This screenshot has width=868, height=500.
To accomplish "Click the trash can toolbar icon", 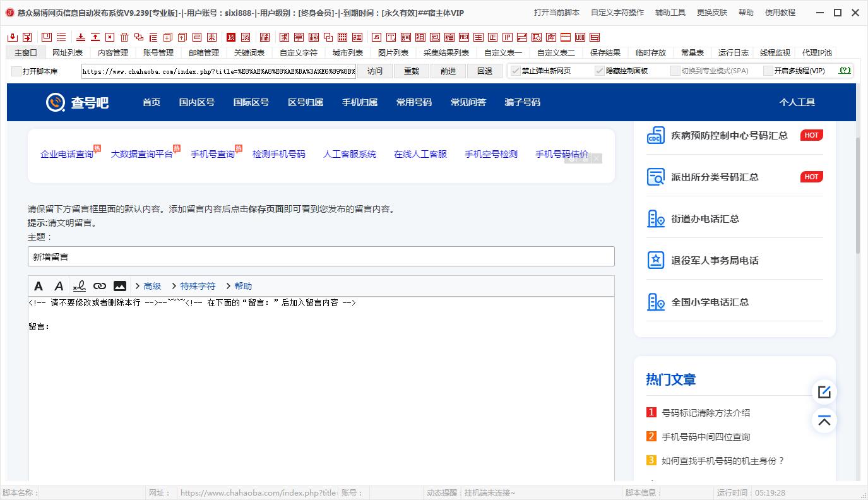I will click(125, 37).
